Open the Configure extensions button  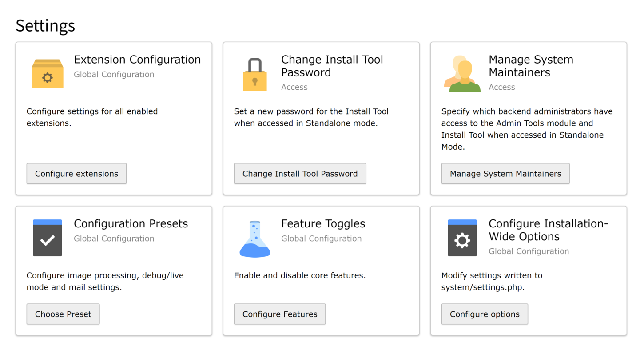[x=76, y=174]
